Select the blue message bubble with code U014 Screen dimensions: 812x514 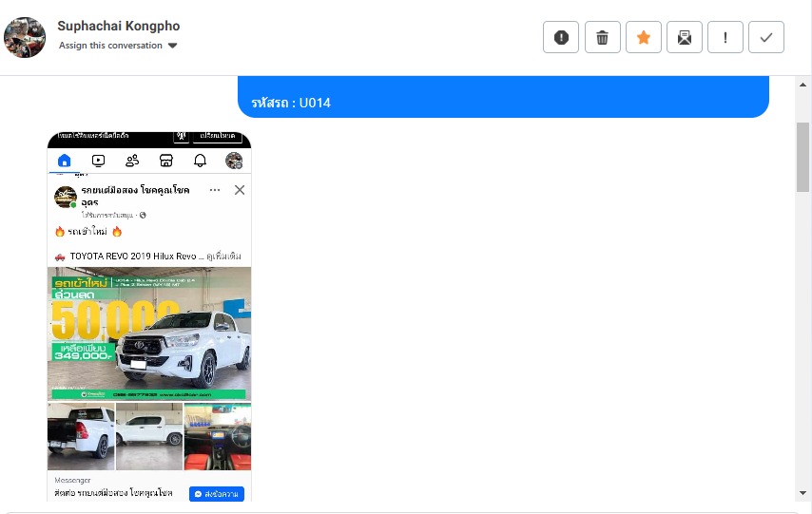point(503,97)
